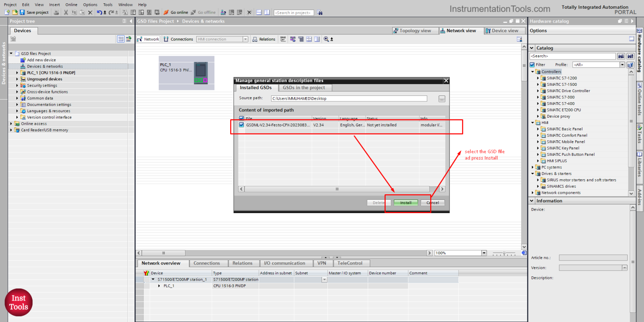Image resolution: width=644 pixels, height=322 pixels.
Task: Click the Relations icon in network toolbar
Action: click(255, 39)
